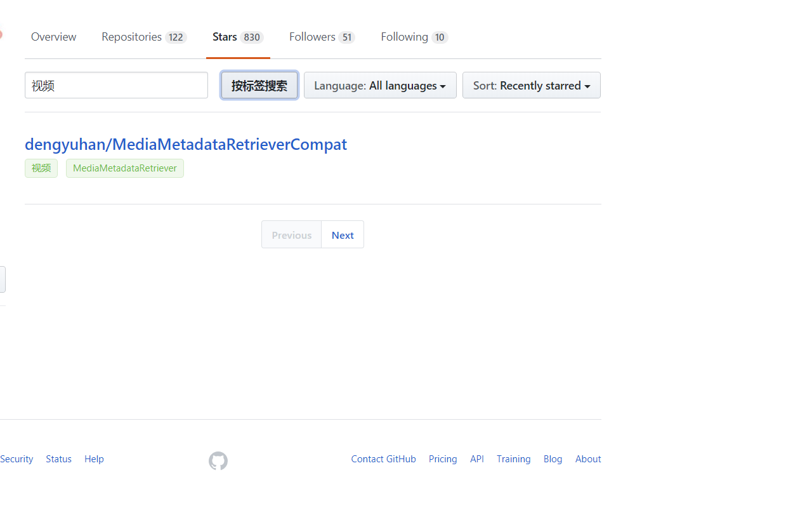Viewport: 812px width, 508px height.
Task: Click the 按标签搜索 button
Action: click(259, 85)
